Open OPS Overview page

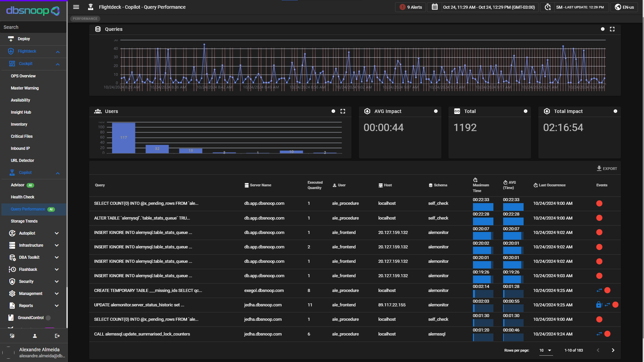click(x=23, y=76)
